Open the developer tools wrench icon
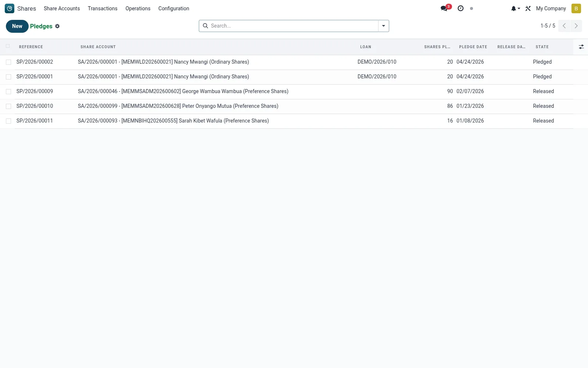Image resolution: width=588 pixels, height=368 pixels. coord(528,8)
